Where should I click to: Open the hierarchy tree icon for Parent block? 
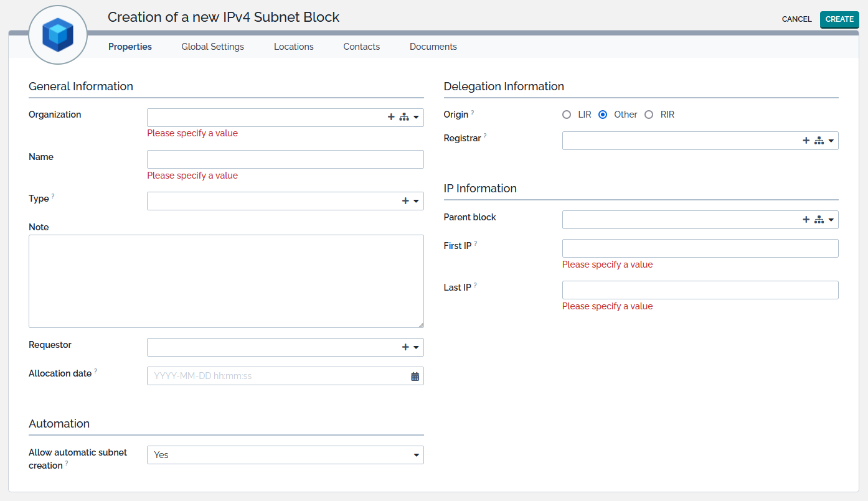[x=819, y=220]
